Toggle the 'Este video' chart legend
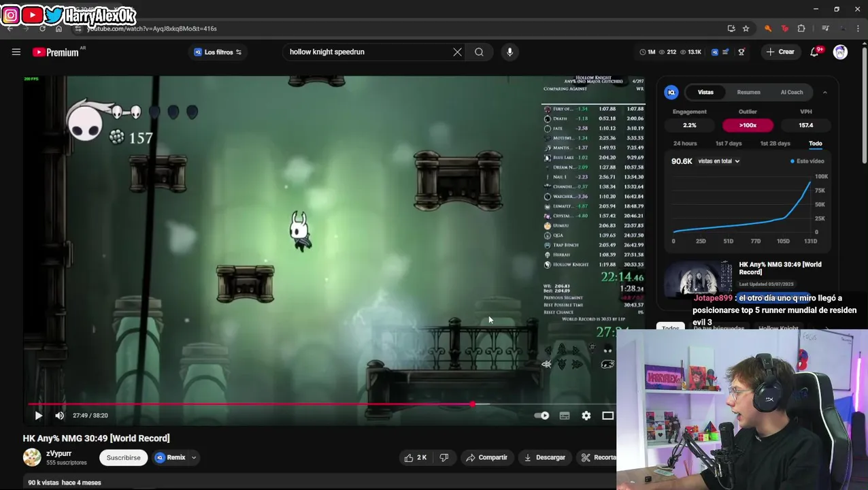This screenshot has height=490, width=868. pyautogui.click(x=807, y=161)
